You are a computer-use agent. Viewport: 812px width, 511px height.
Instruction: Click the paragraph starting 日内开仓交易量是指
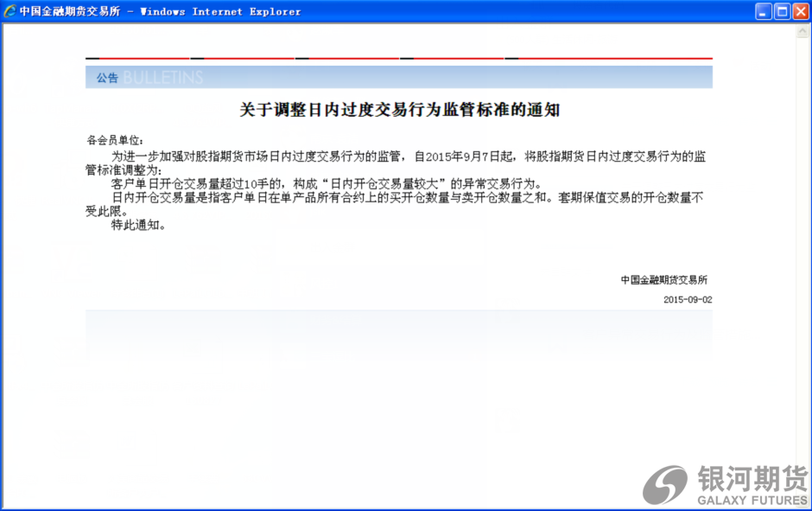[408, 198]
